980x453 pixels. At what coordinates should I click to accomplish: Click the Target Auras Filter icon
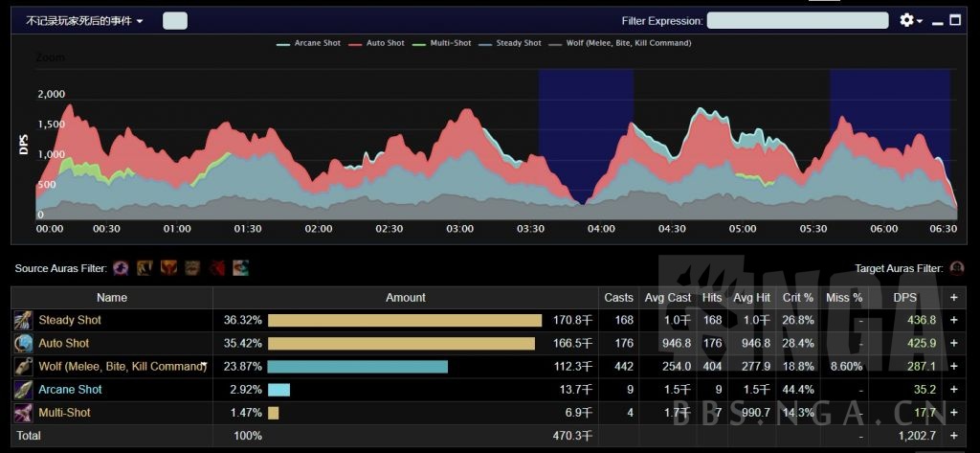point(956,269)
